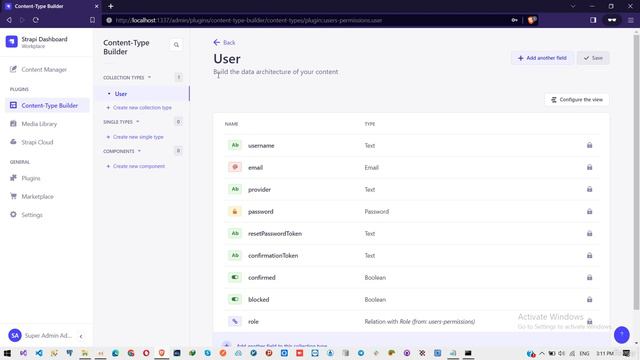
Task: Click lock icon on provider row
Action: [x=589, y=189]
